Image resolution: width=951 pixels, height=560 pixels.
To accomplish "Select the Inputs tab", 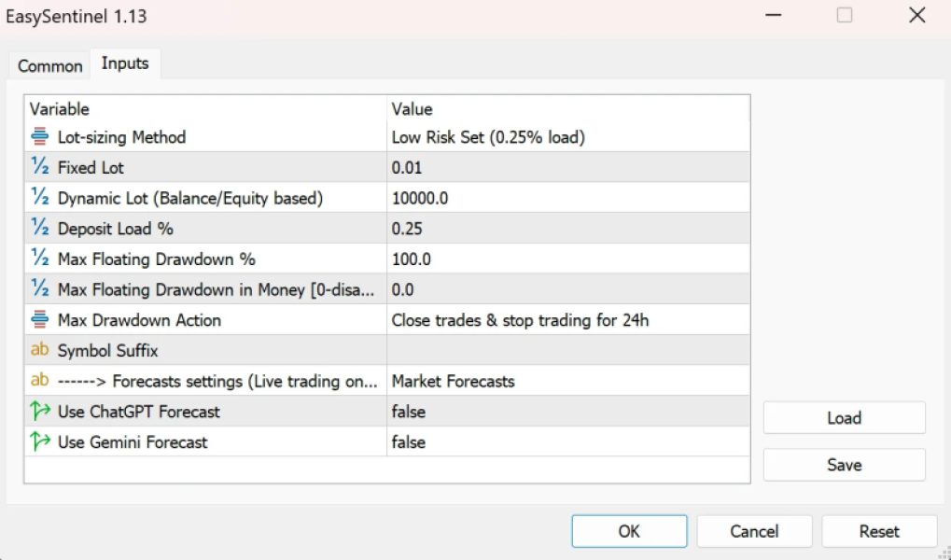I will pos(125,63).
